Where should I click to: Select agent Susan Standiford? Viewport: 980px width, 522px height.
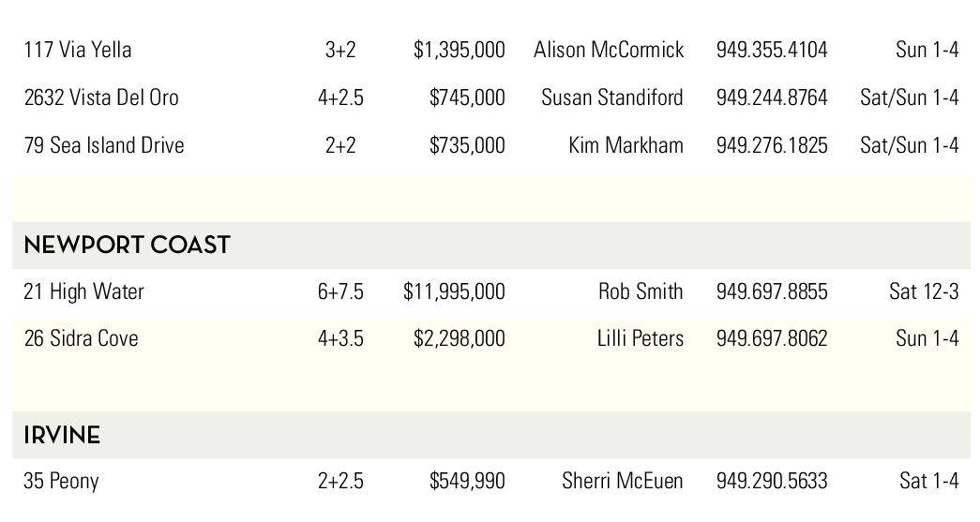[612, 97]
